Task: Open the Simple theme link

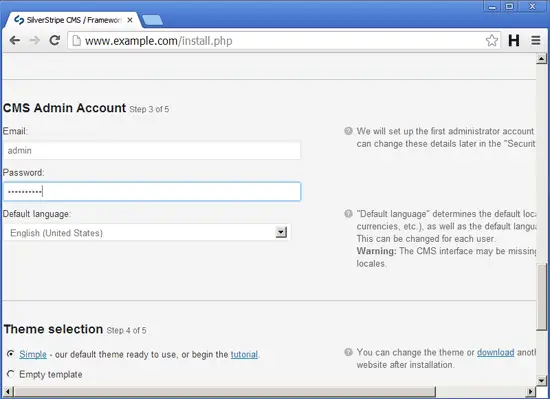Action: click(33, 354)
